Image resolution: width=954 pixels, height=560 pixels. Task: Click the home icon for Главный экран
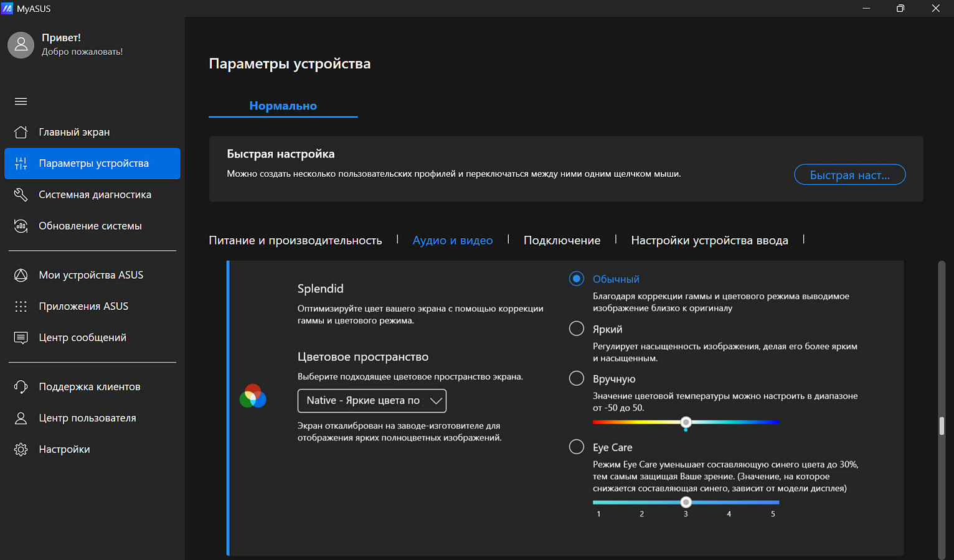(21, 132)
